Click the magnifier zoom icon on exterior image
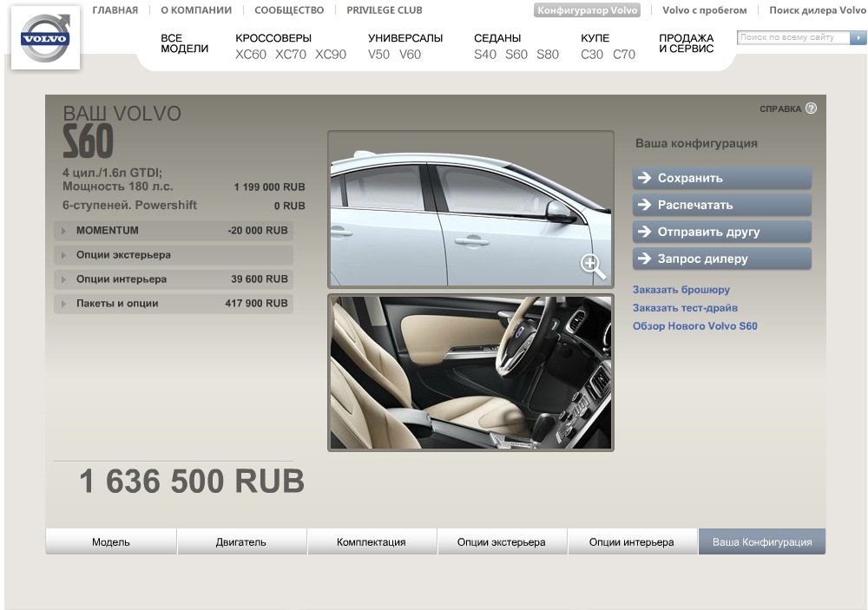This screenshot has width=868, height=610. coord(593,266)
